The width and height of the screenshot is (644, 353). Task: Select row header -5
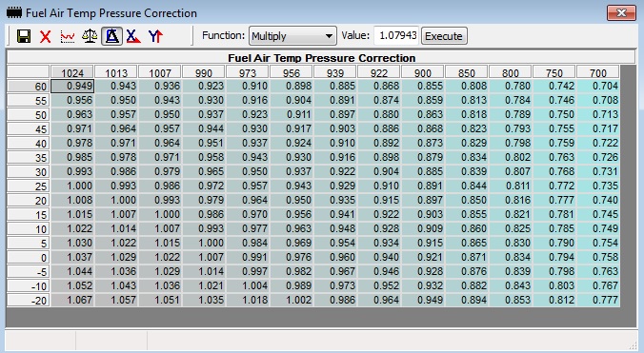[x=29, y=272]
